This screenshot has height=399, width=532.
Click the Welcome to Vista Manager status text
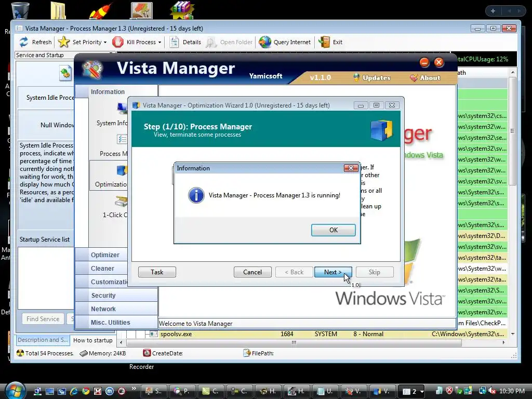pyautogui.click(x=196, y=324)
